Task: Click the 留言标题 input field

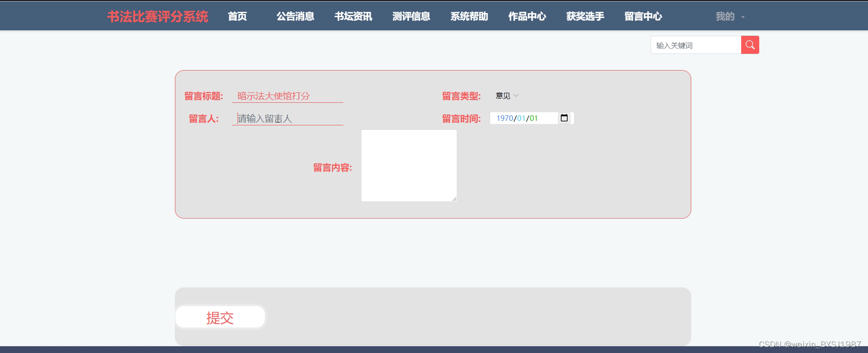Action: [288, 96]
